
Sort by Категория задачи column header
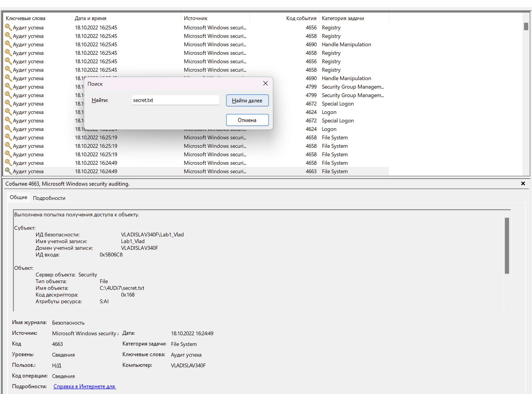[343, 18]
